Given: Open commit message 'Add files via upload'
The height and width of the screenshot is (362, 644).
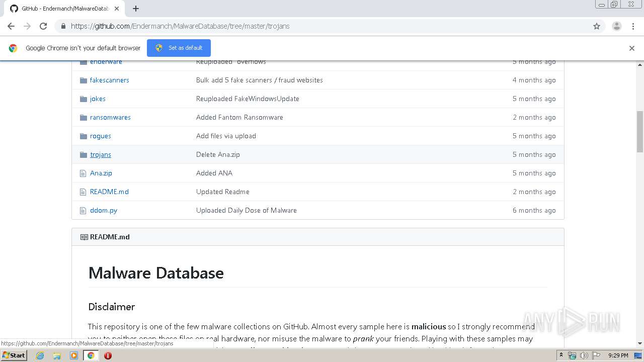Looking at the screenshot, I should pos(226,136).
